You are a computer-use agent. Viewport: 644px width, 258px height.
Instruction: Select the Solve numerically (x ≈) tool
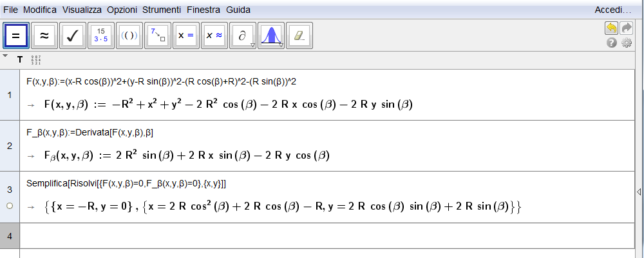pos(214,36)
